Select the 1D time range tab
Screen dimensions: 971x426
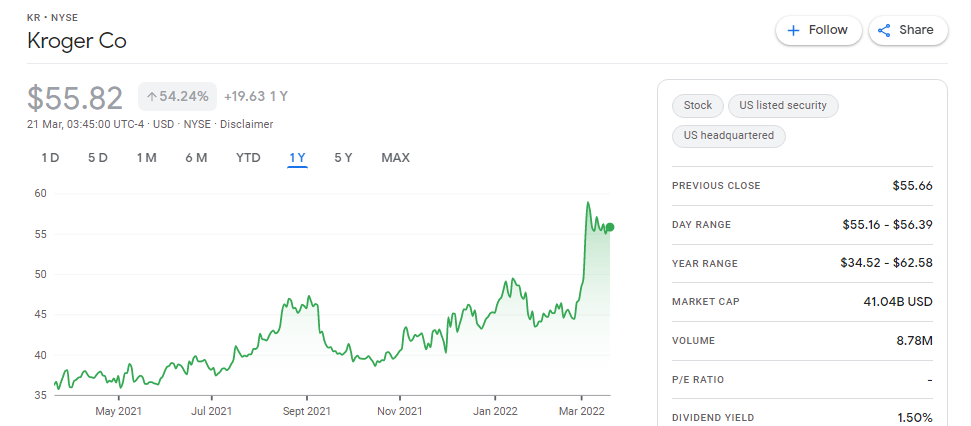click(50, 158)
